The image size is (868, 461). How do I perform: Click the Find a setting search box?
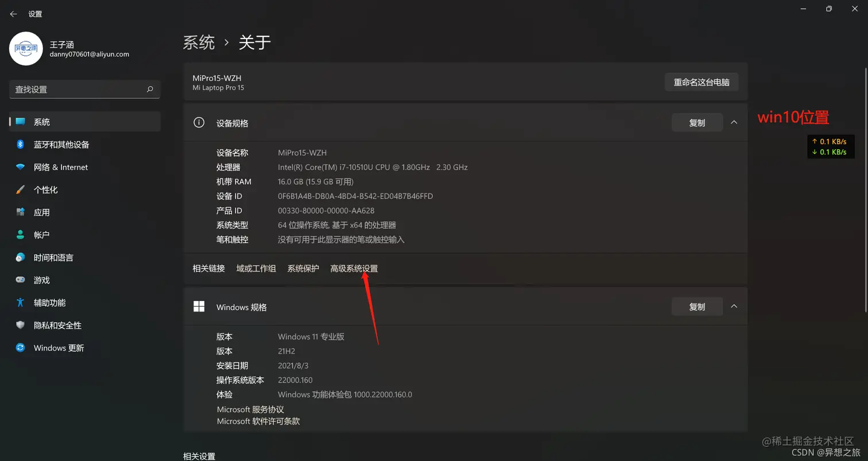[x=84, y=89]
